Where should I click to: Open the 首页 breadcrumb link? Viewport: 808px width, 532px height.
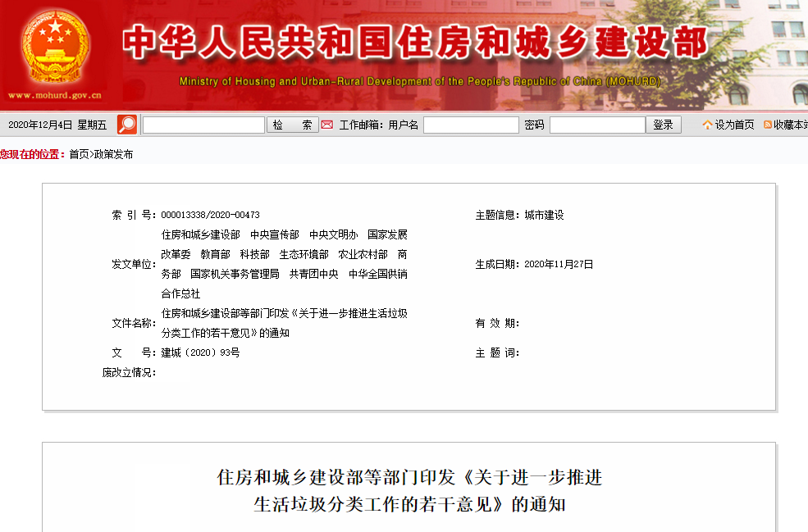[79, 154]
